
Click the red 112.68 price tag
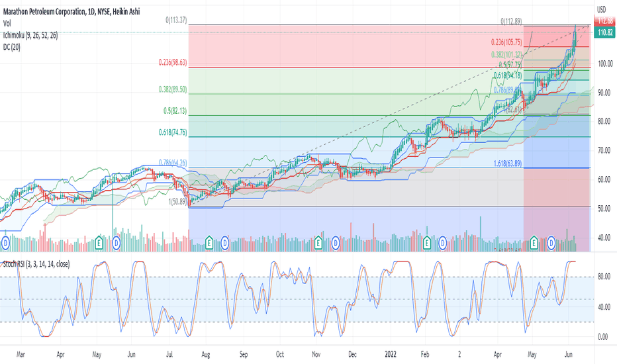pyautogui.click(x=605, y=21)
